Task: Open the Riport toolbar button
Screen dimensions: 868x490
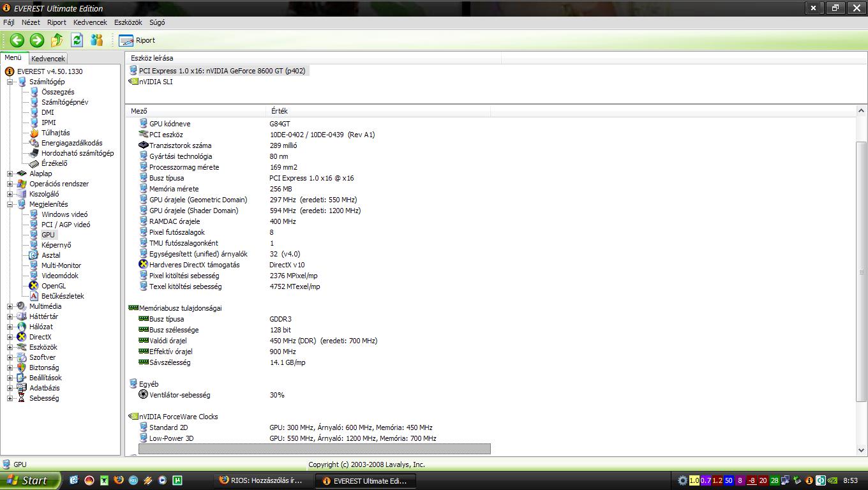Action: pyautogui.click(x=137, y=40)
